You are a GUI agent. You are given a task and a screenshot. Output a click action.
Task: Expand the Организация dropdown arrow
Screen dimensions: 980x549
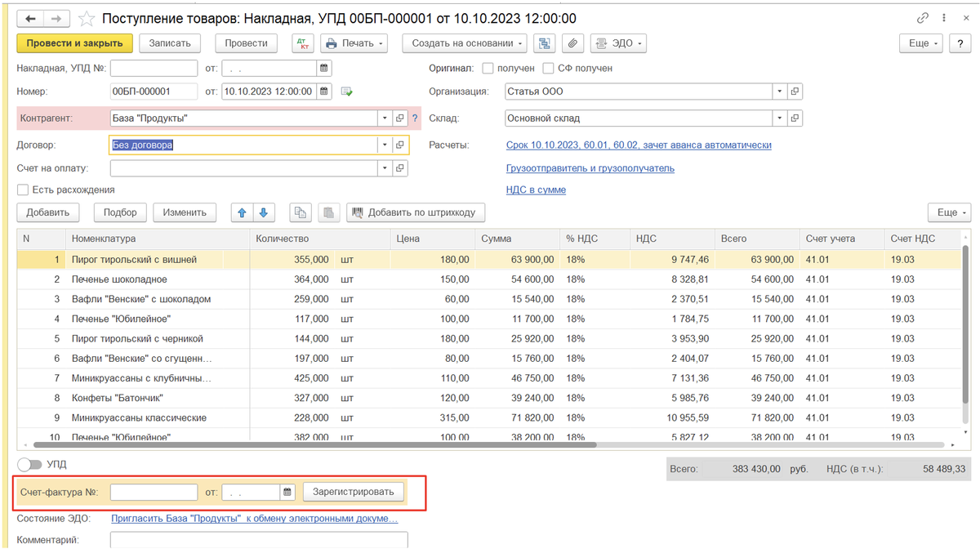click(x=780, y=91)
